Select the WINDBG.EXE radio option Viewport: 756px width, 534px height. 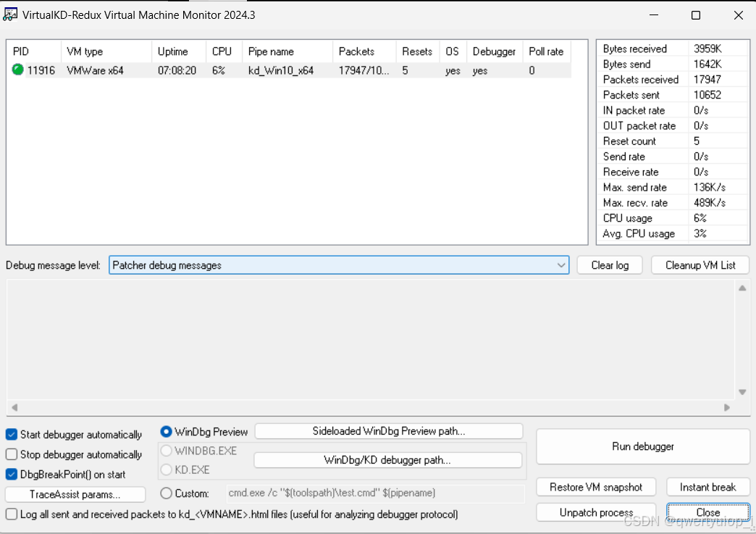tap(166, 451)
